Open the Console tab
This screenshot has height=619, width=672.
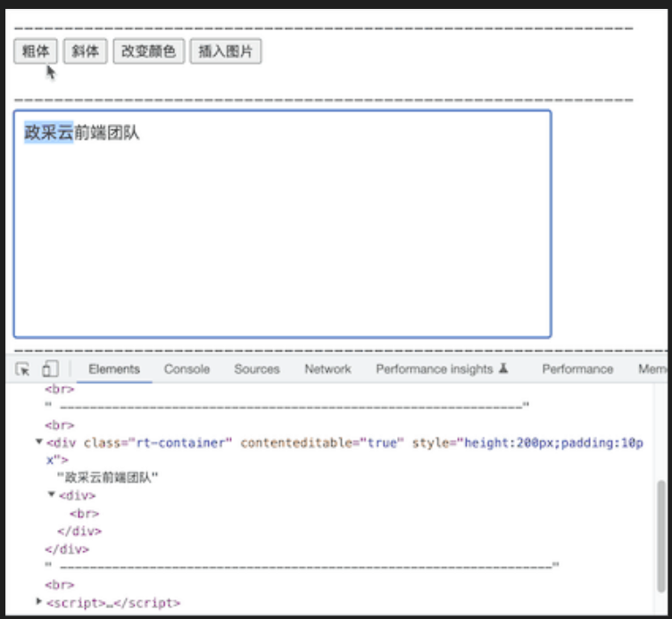(x=187, y=369)
